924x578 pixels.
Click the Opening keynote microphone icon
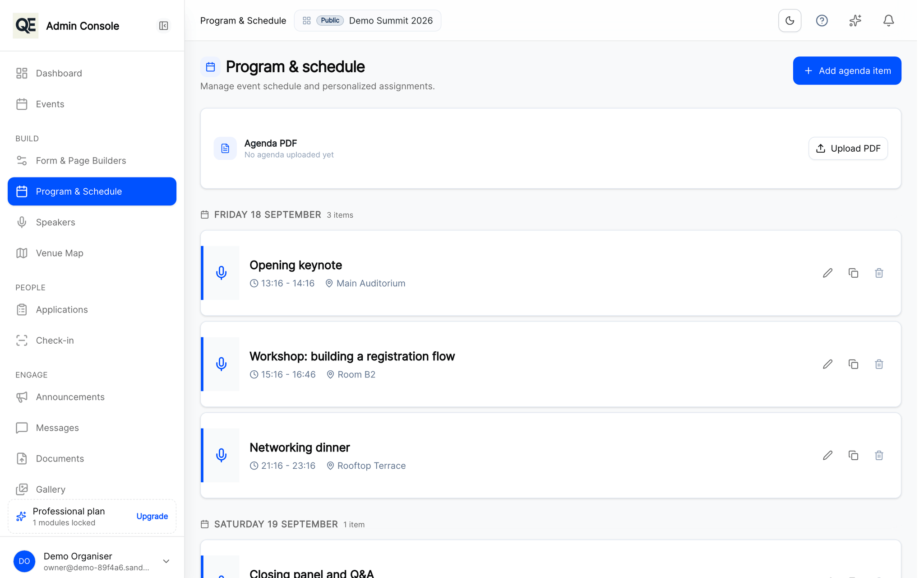pos(221,273)
